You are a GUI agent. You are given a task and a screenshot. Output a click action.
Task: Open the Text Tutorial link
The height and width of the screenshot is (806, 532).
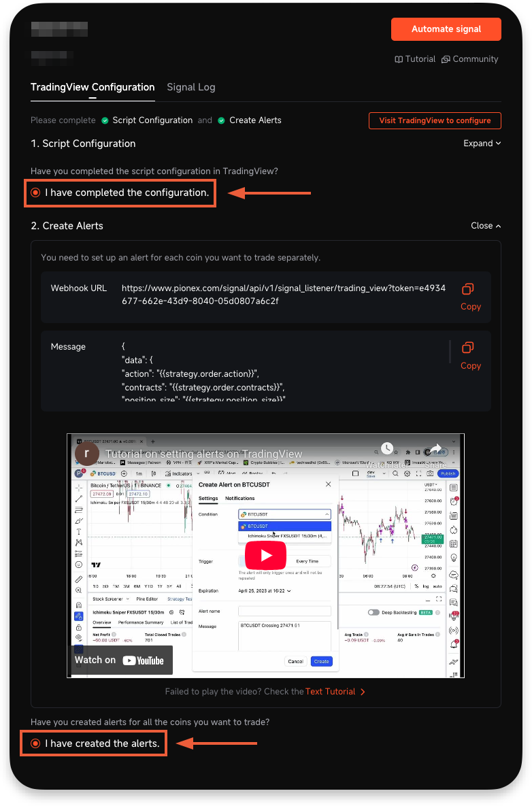point(335,692)
